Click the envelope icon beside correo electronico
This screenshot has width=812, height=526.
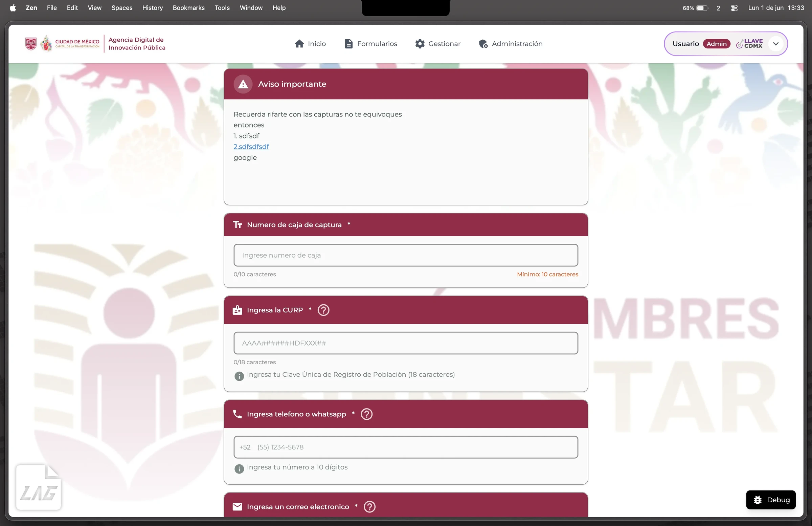(238, 507)
